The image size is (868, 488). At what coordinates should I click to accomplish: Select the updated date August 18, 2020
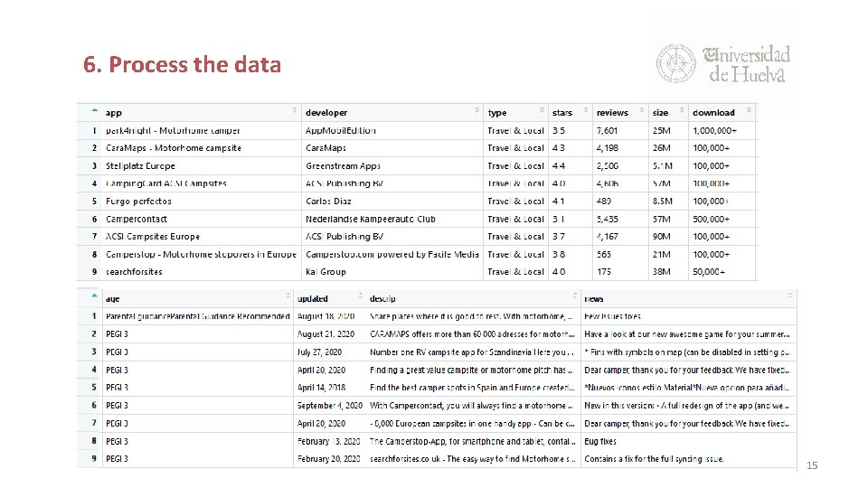326,316
